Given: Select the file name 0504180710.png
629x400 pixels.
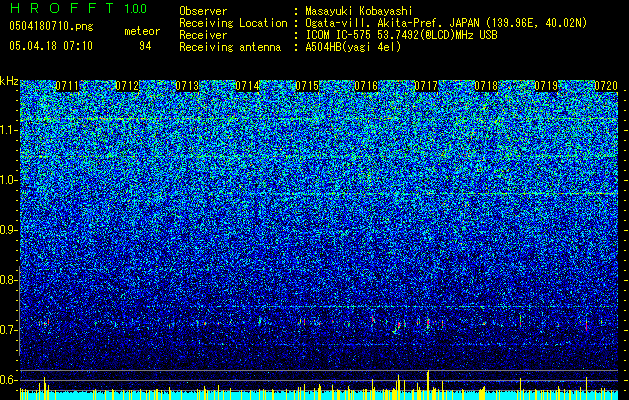Looking at the screenshot, I should point(51,27).
